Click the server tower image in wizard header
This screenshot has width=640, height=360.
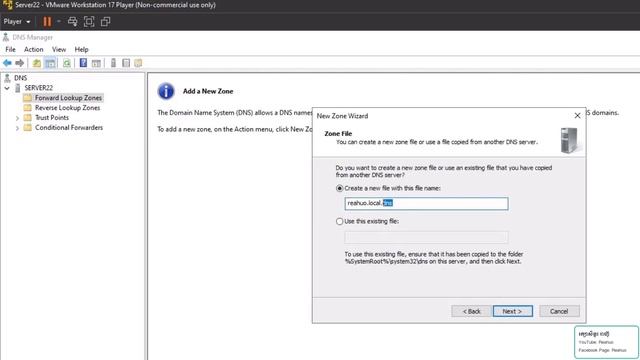click(569, 140)
